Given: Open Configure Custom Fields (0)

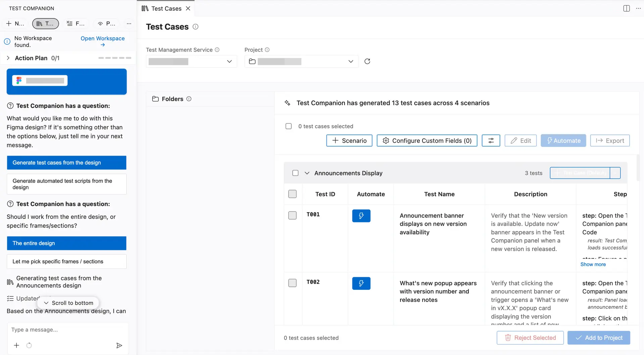Looking at the screenshot, I should tap(427, 141).
